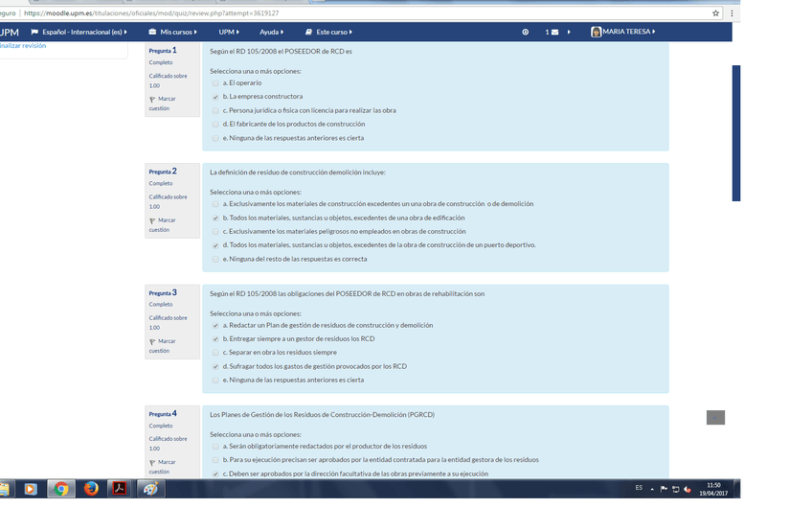Check 'c. Separar en obra los residuos siempre'
The image size is (812, 508).
point(215,353)
